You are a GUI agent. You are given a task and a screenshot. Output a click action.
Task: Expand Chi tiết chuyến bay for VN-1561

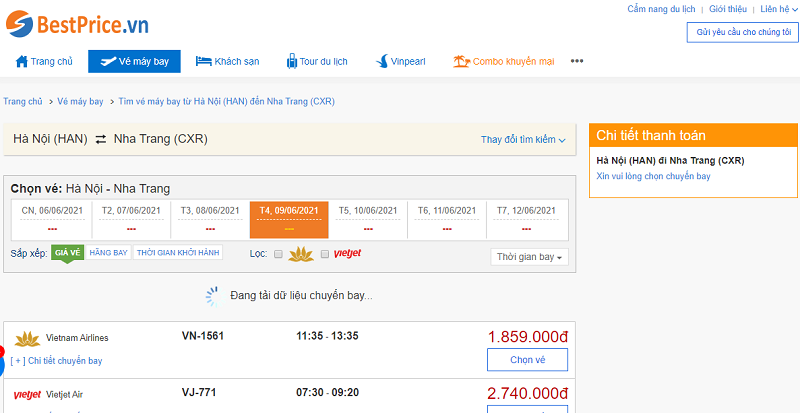(x=56, y=361)
